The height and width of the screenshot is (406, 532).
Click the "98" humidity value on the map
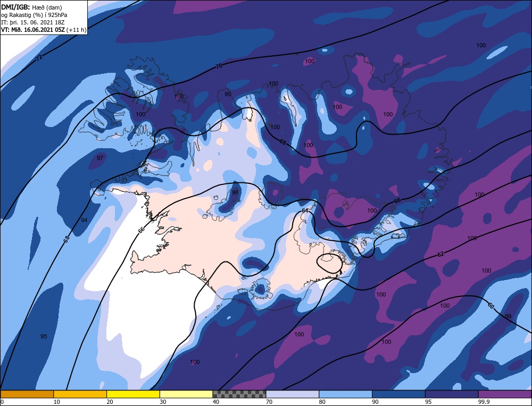[x=235, y=192]
